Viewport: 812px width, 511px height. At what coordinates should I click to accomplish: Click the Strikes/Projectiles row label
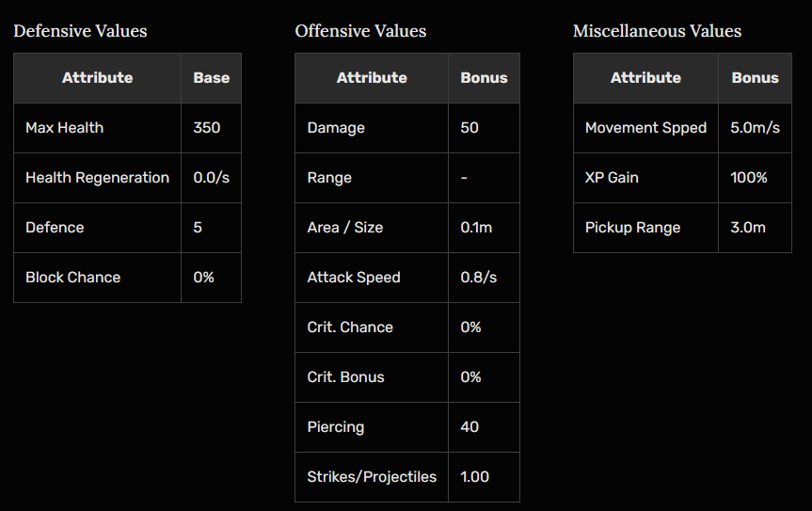372,477
